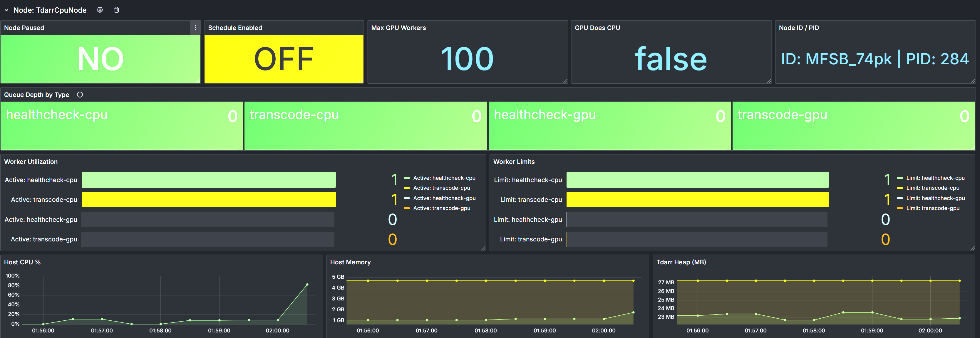Open row settings gear icon

click(x=100, y=10)
